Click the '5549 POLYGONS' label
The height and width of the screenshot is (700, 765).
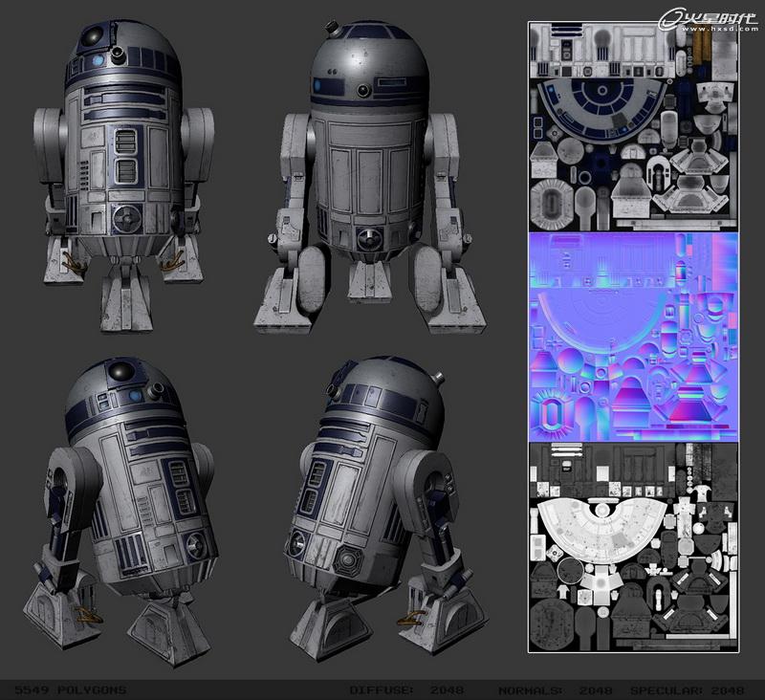70,690
